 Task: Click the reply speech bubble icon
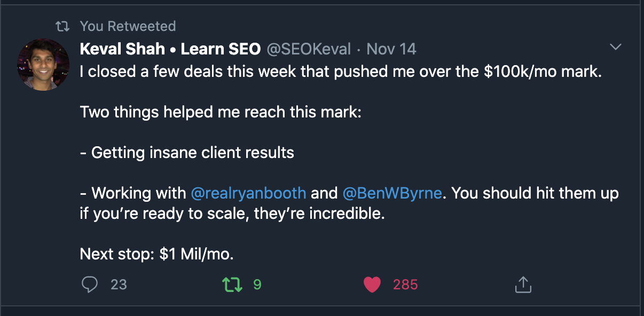click(x=90, y=285)
